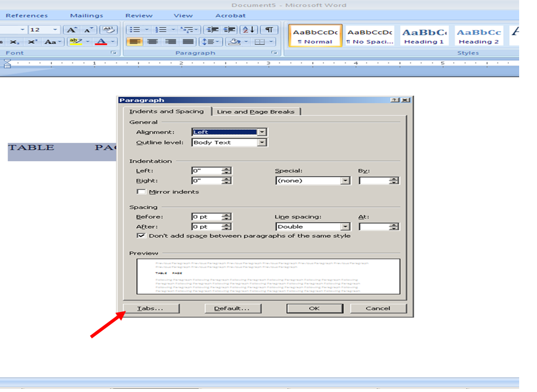Apply the red font color

pyautogui.click(x=102, y=42)
